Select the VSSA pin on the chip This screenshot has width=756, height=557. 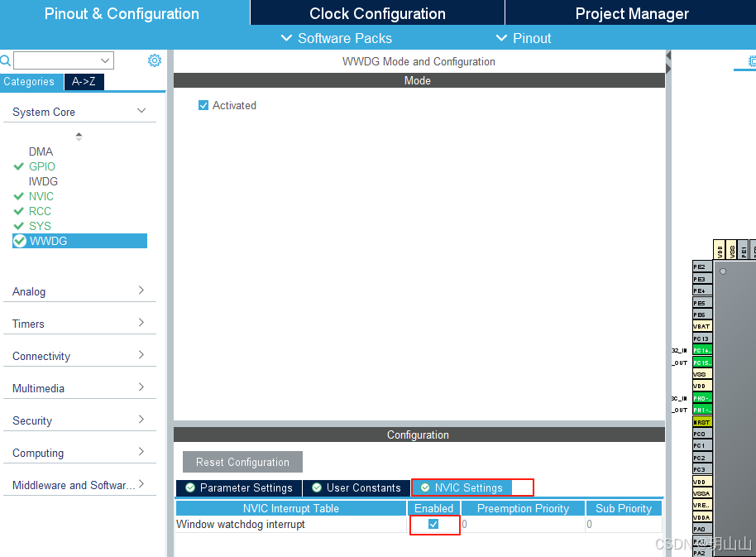coord(702,493)
